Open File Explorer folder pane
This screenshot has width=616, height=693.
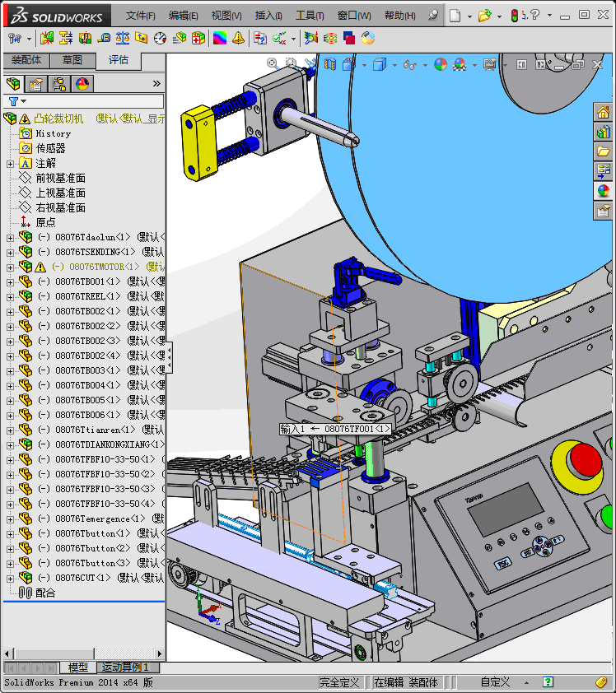pyautogui.click(x=603, y=151)
